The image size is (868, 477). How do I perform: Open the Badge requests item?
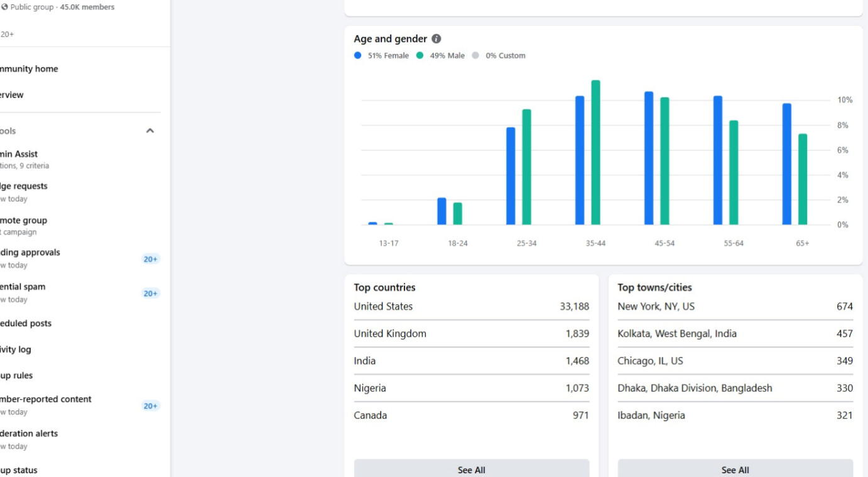click(x=24, y=186)
